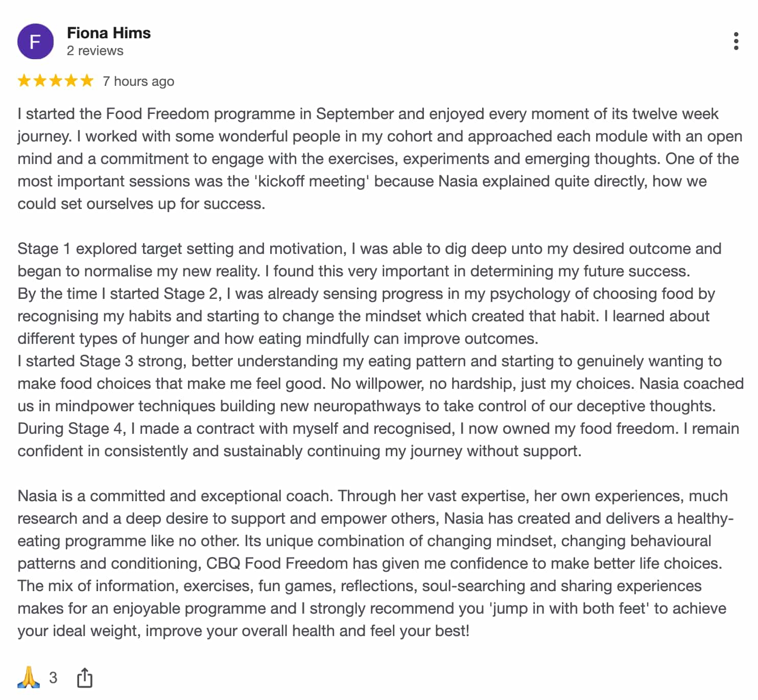This screenshot has width=758, height=700.
Task: Click the second rating star
Action: (40, 81)
